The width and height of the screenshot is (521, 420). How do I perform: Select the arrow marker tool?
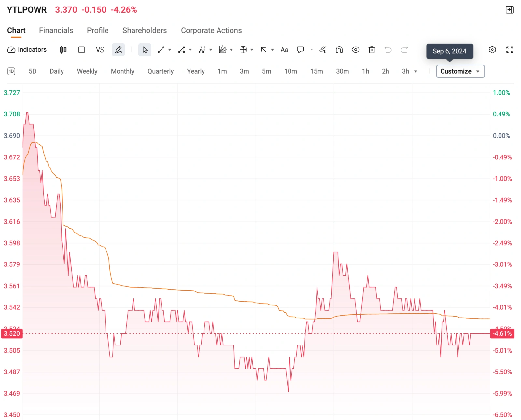[x=264, y=50]
